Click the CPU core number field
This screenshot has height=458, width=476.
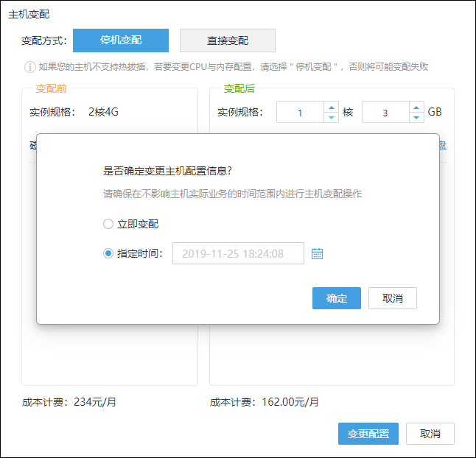click(x=300, y=113)
